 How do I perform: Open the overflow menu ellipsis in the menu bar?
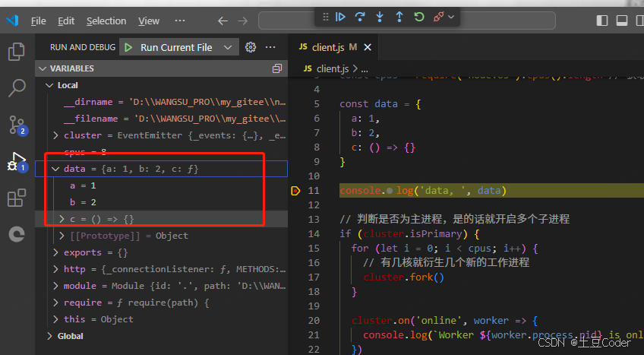tap(180, 21)
